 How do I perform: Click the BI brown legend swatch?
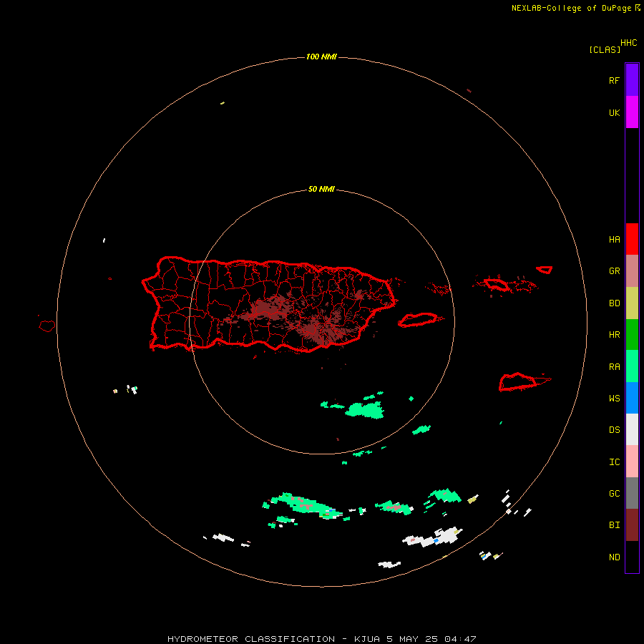coord(632,525)
